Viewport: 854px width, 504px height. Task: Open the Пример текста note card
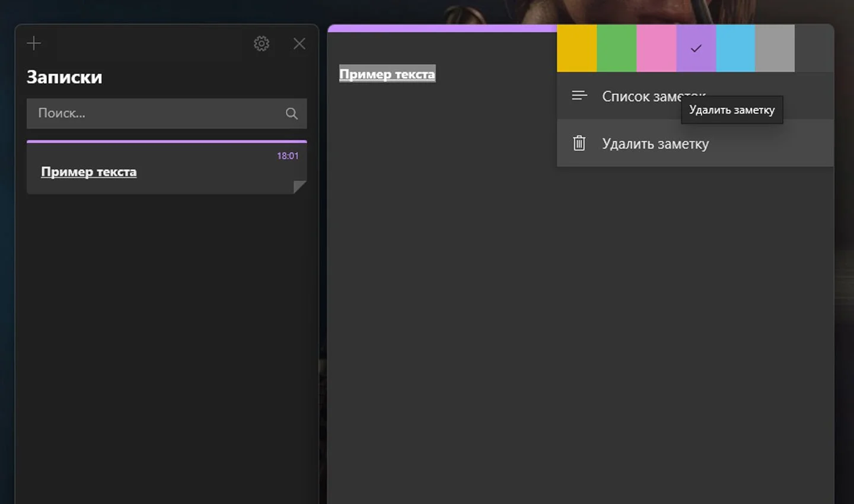click(167, 167)
